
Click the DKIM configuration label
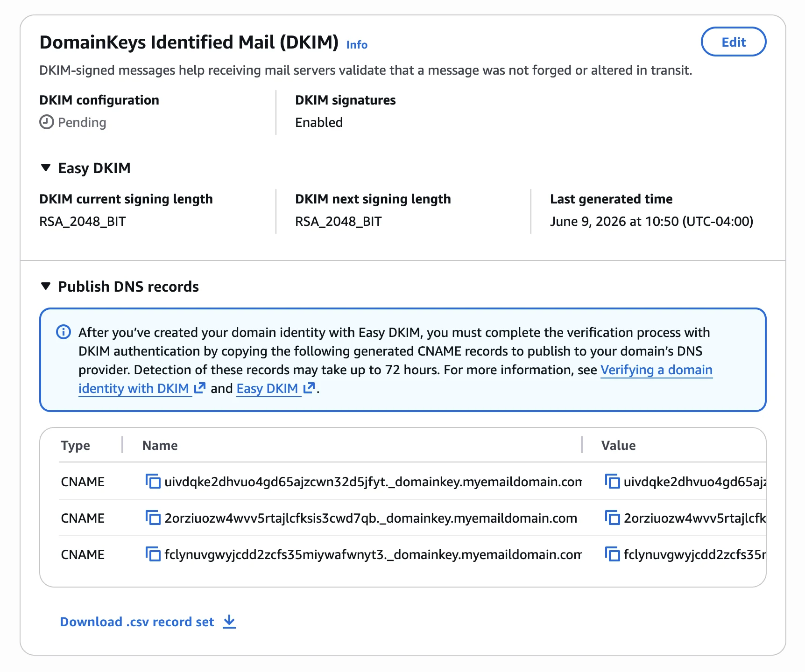click(x=99, y=100)
